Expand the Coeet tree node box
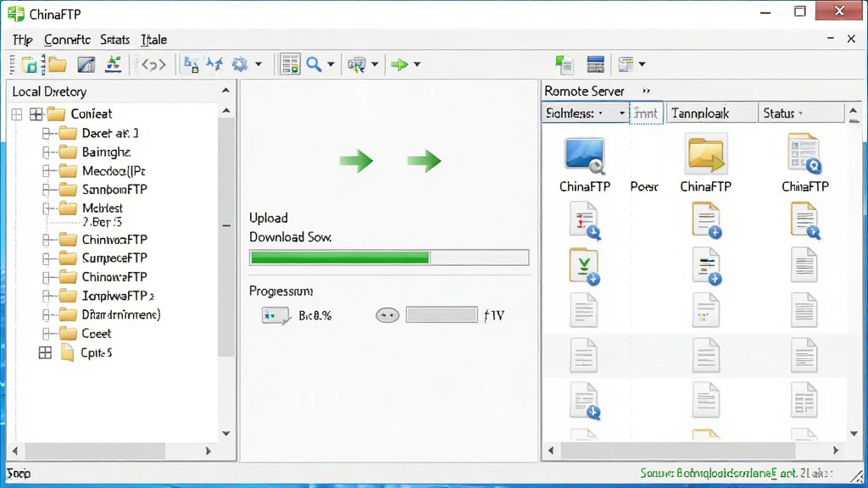 pyautogui.click(x=46, y=334)
